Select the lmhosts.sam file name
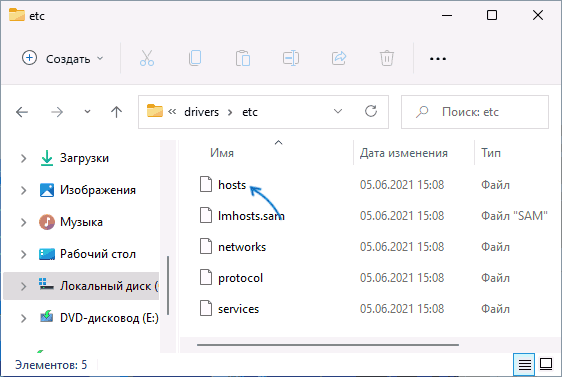 (251, 216)
